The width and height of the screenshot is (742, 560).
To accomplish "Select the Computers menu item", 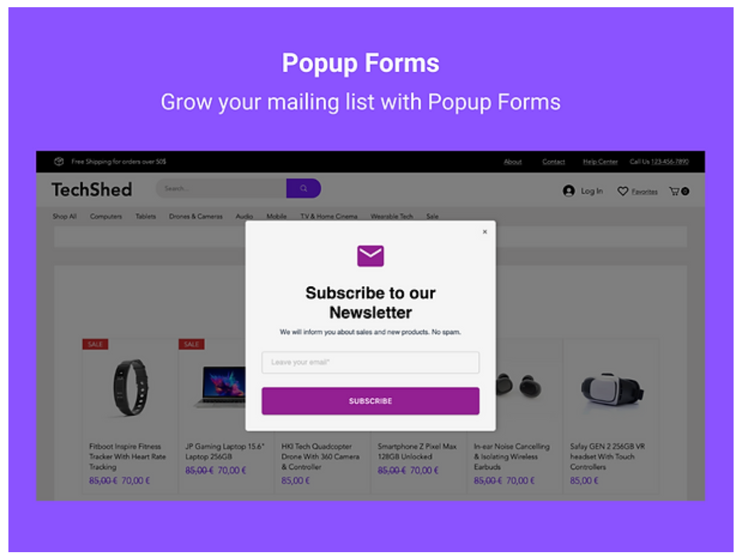I will click(x=106, y=216).
